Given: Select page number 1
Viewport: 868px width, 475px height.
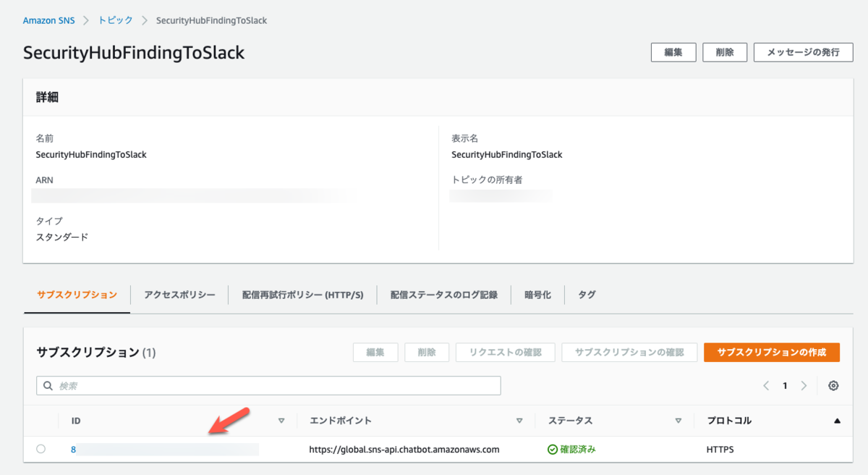Looking at the screenshot, I should tap(785, 386).
